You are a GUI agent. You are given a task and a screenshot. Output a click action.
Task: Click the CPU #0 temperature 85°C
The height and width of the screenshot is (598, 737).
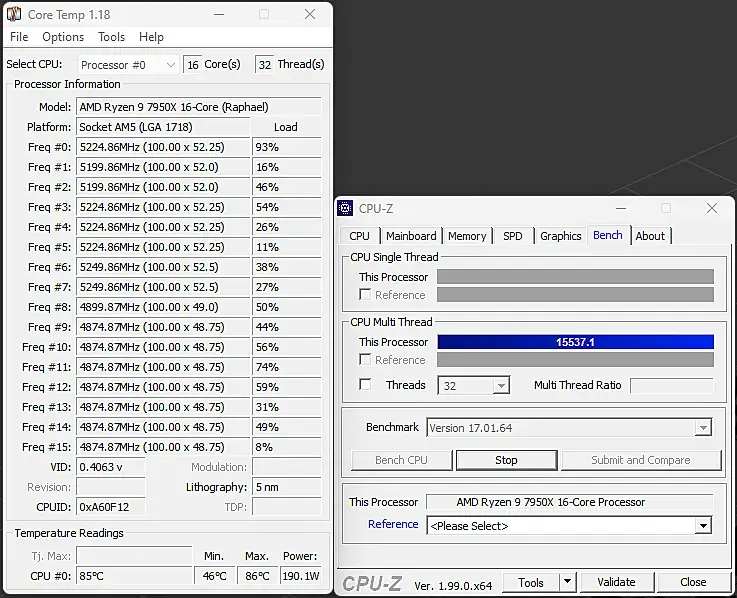(x=134, y=575)
